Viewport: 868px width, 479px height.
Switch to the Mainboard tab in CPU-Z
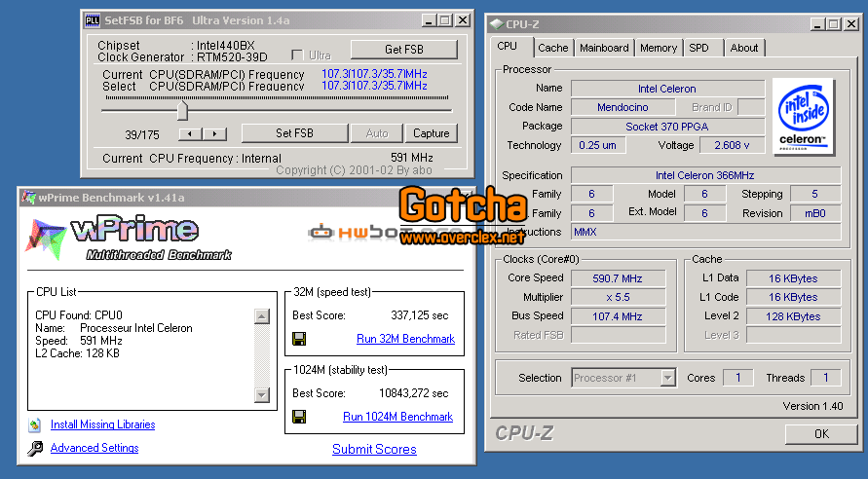coord(604,48)
